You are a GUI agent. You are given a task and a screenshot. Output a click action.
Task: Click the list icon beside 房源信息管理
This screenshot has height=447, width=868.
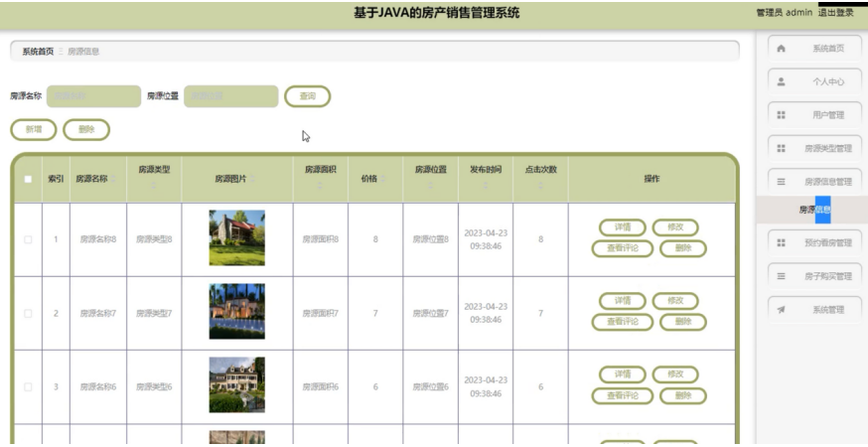pos(781,182)
